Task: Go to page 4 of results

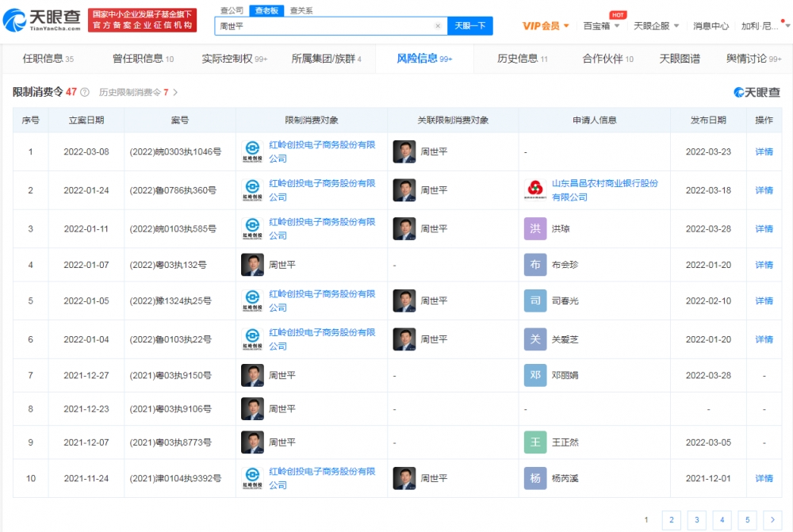Action: point(722,520)
